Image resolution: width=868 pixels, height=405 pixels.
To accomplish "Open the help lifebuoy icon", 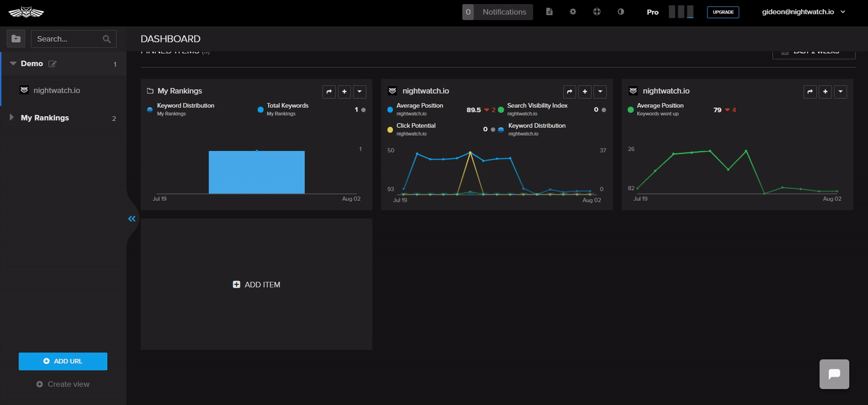I will tap(597, 11).
